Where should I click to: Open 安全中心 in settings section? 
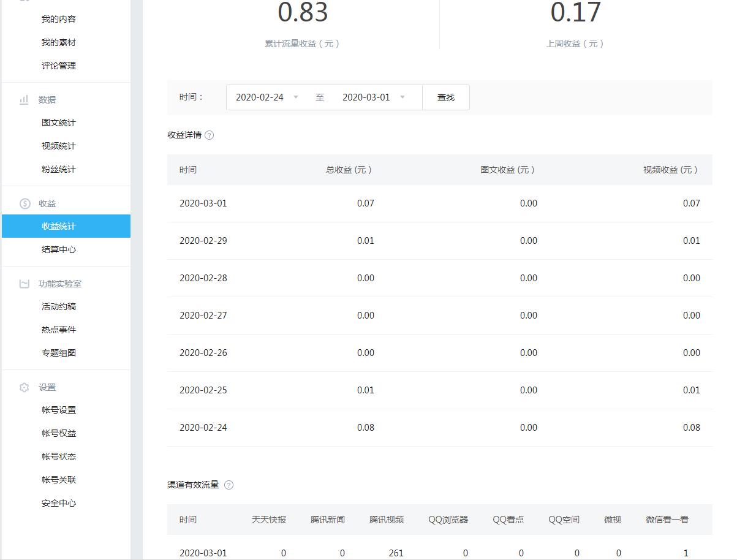point(59,503)
